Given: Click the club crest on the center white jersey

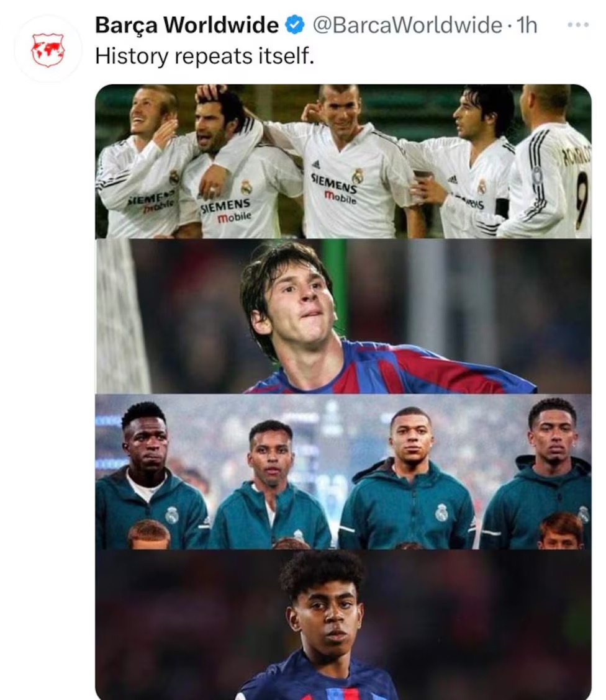Looking at the screenshot, I should point(356,176).
